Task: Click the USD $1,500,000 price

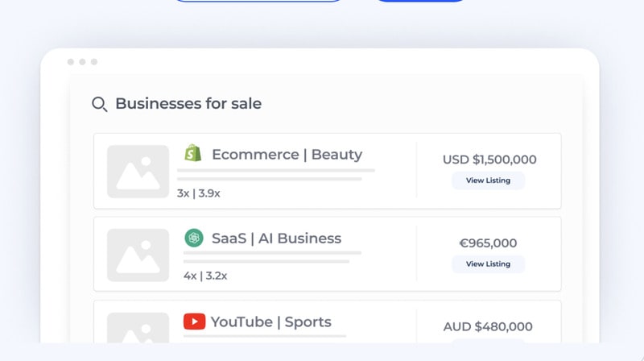Action: click(x=489, y=160)
